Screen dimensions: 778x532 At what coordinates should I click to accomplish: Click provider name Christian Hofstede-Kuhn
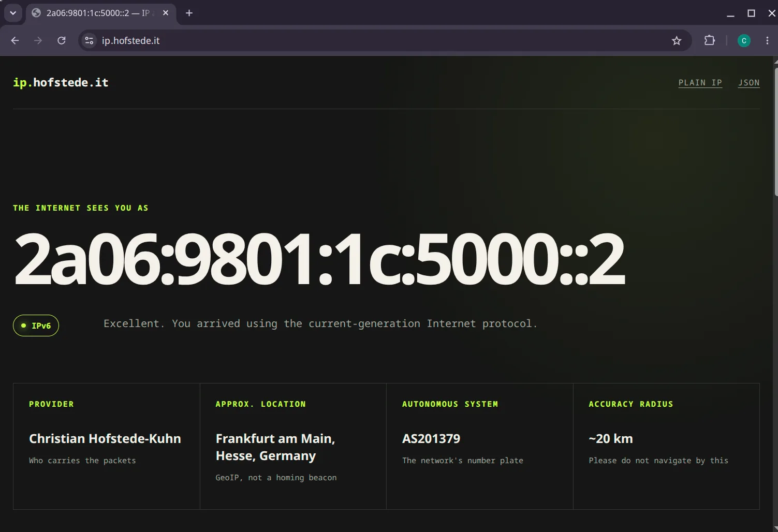[105, 438]
